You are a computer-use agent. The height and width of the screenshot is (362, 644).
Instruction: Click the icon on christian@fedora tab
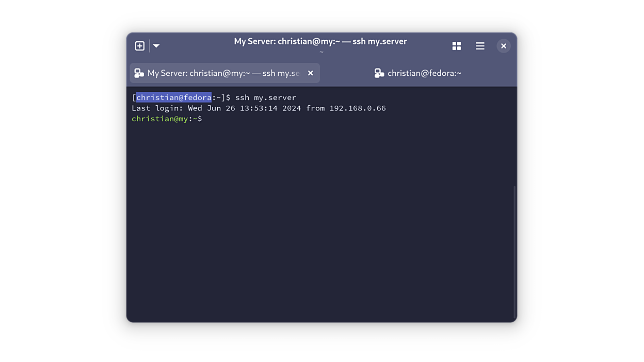pyautogui.click(x=379, y=73)
